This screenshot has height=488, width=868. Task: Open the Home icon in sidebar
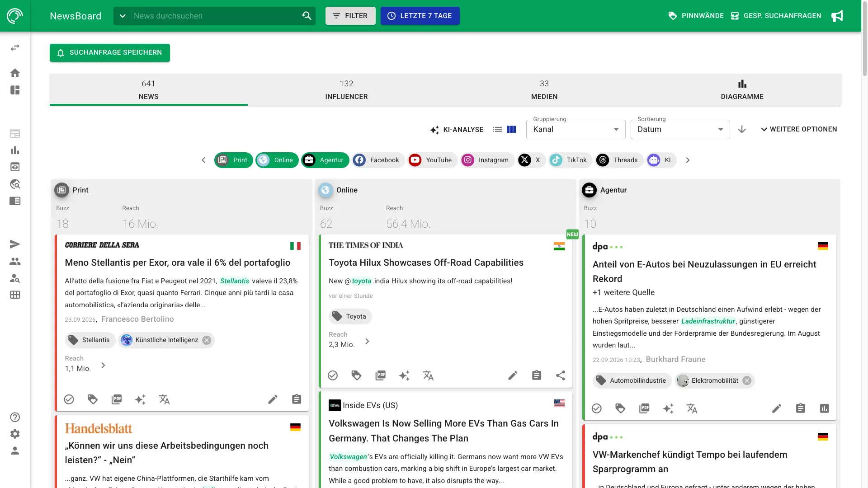[15, 73]
